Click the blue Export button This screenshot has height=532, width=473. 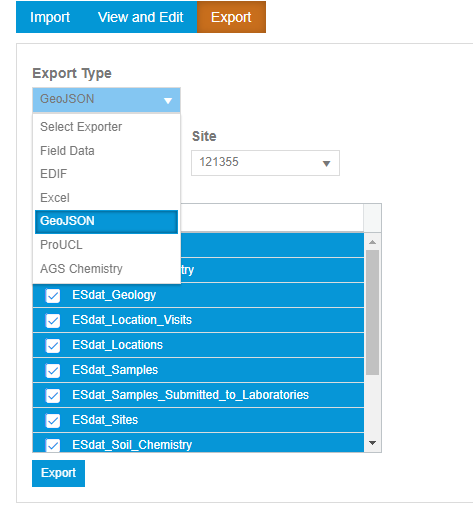pos(58,473)
